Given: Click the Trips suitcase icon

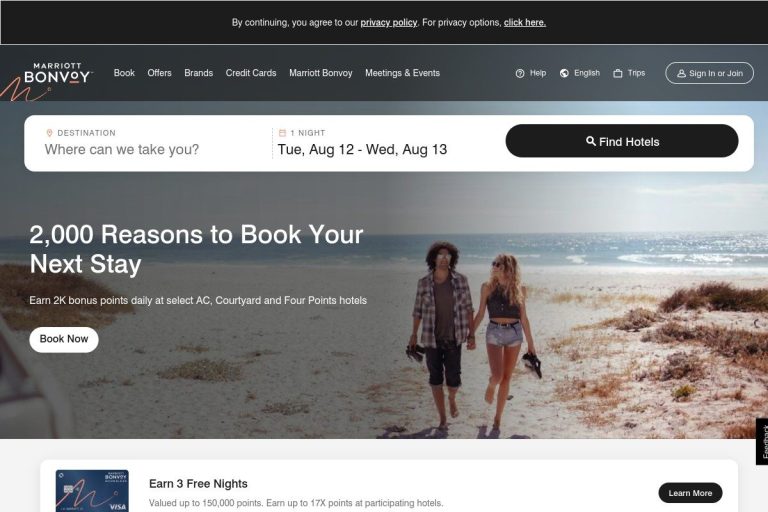Looking at the screenshot, I should pyautogui.click(x=618, y=73).
